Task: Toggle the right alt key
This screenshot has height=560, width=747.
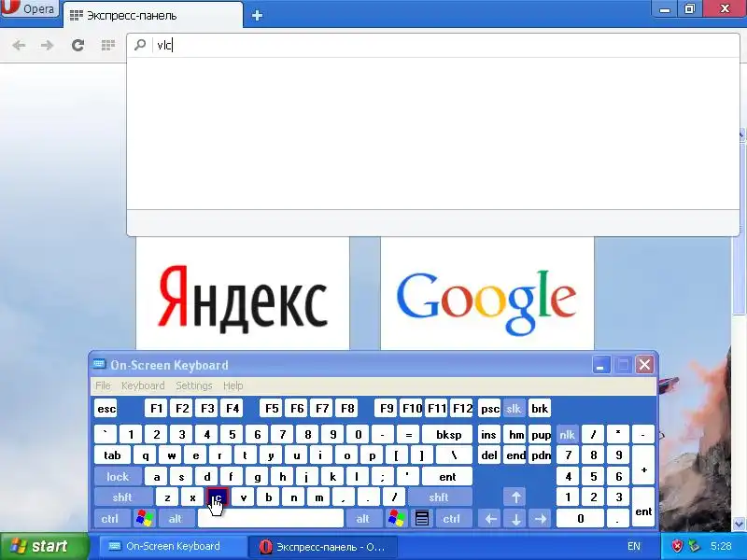Action: point(363,519)
